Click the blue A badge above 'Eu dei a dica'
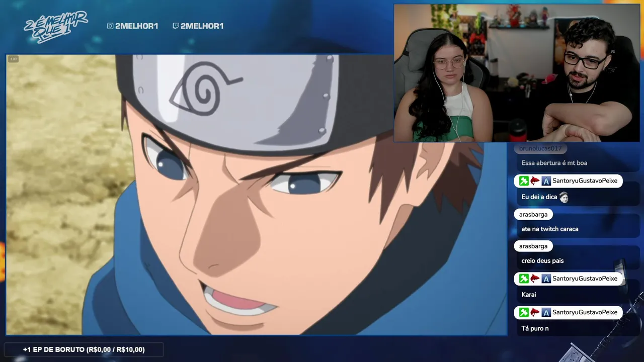644x362 pixels. pyautogui.click(x=546, y=181)
